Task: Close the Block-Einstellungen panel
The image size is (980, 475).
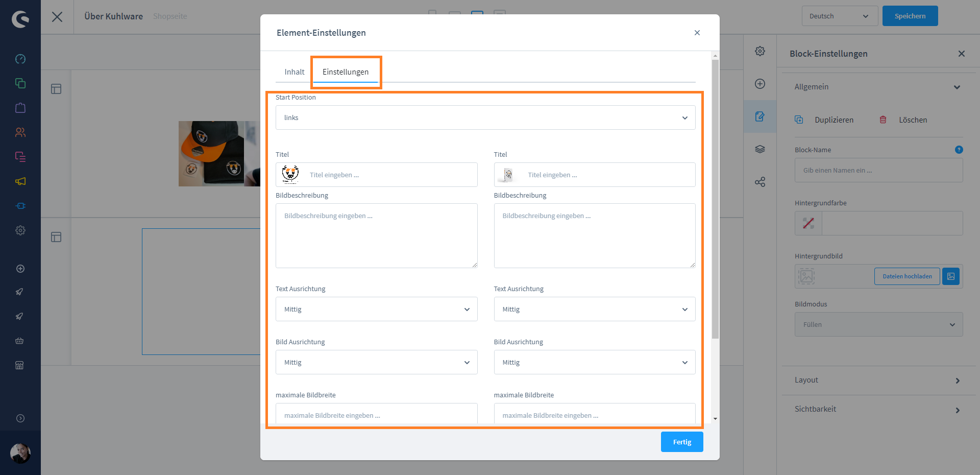Action: point(962,54)
